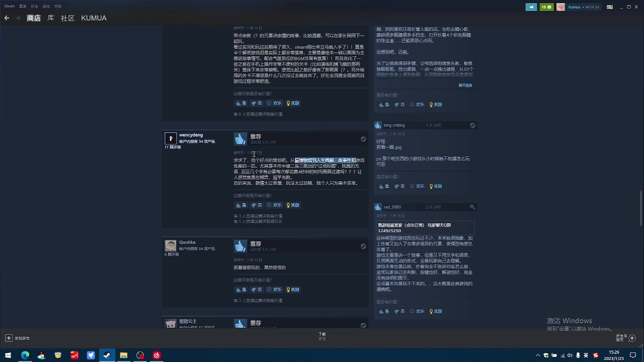Expand the truncated review via 展开阅读 link
The width and height of the screenshot is (644, 362).
point(465,85)
